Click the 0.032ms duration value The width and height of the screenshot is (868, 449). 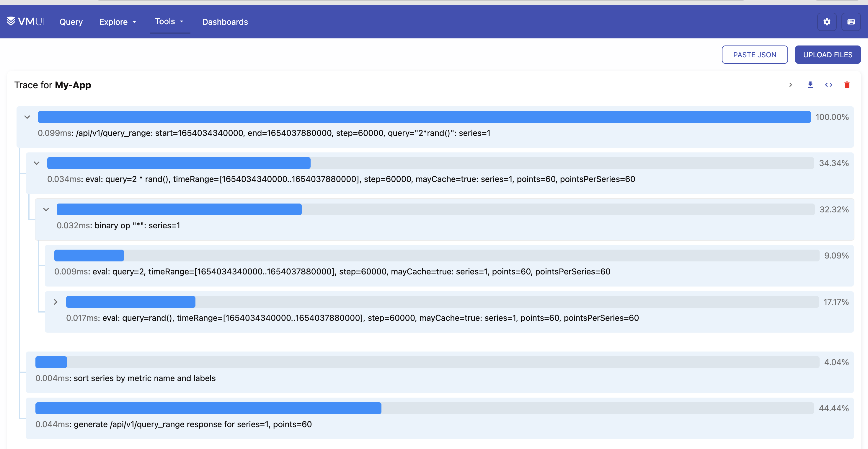[73, 225]
